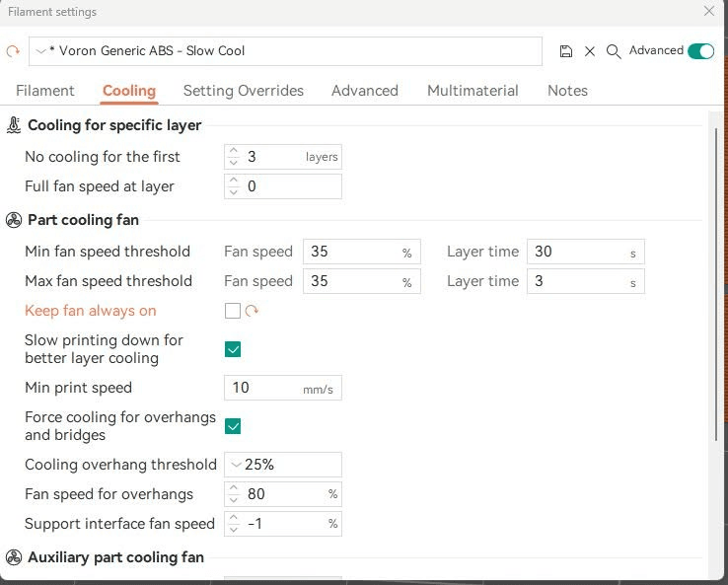Uncheck Slow printing down for better layer cooling
This screenshot has height=585, width=728.
pyautogui.click(x=233, y=349)
